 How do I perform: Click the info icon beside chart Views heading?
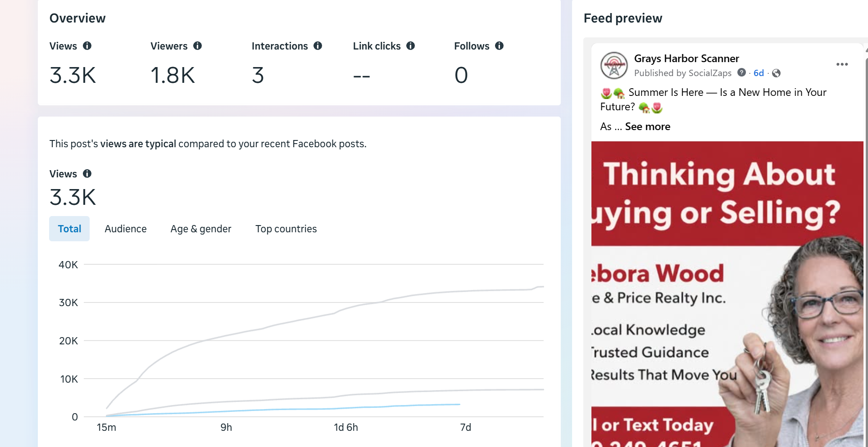(x=87, y=174)
